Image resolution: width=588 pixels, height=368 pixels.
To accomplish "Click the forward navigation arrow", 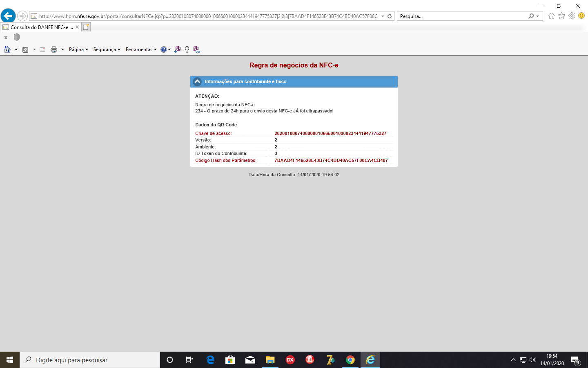I will coord(22,16).
